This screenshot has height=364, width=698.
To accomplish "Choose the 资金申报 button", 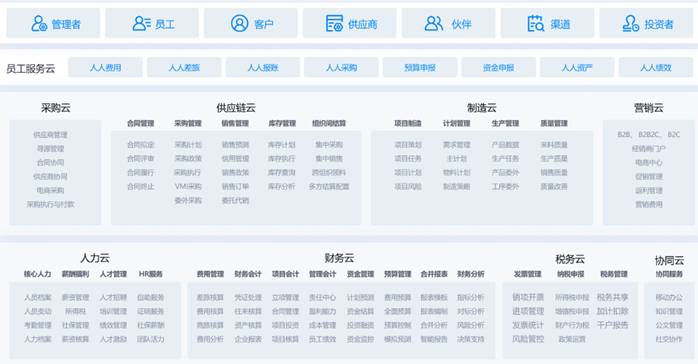I will pyautogui.click(x=498, y=68).
